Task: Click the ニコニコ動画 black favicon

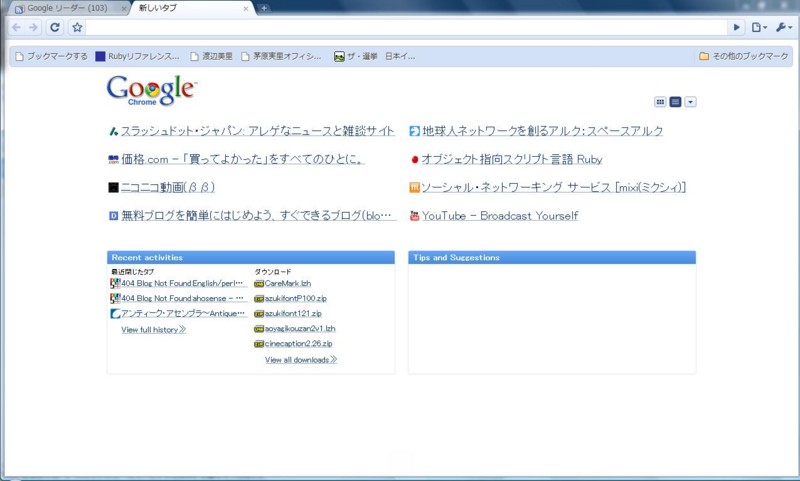Action: coord(113,188)
